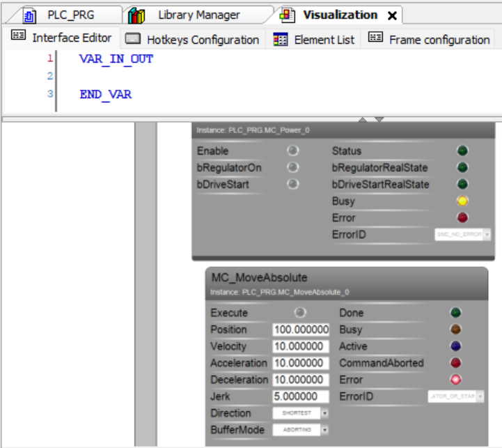Toggle the bRegulatorOn switch
502x448 pixels.
pos(293,167)
